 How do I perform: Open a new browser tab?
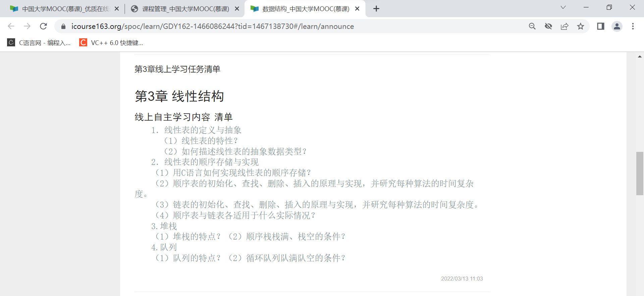pyautogui.click(x=376, y=9)
